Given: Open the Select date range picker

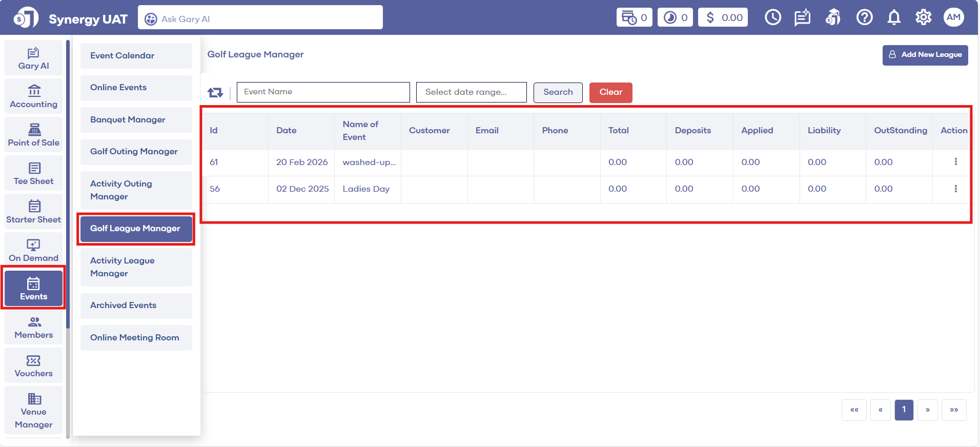Looking at the screenshot, I should pyautogui.click(x=471, y=92).
